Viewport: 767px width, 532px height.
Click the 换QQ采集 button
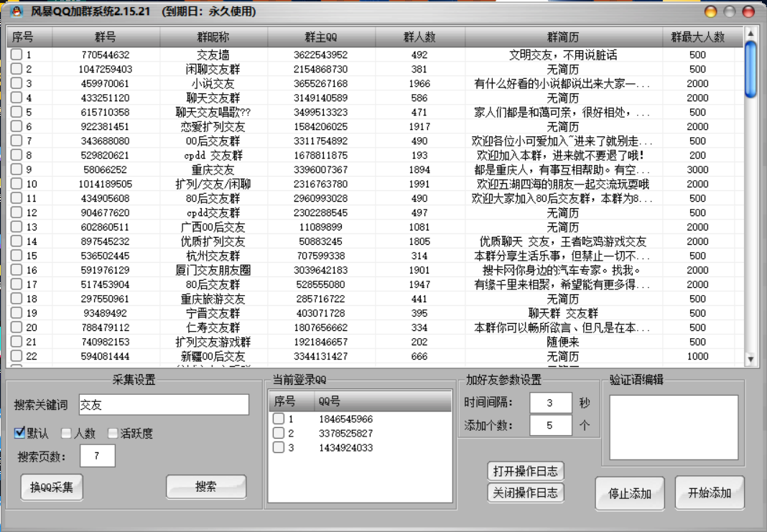(52, 487)
